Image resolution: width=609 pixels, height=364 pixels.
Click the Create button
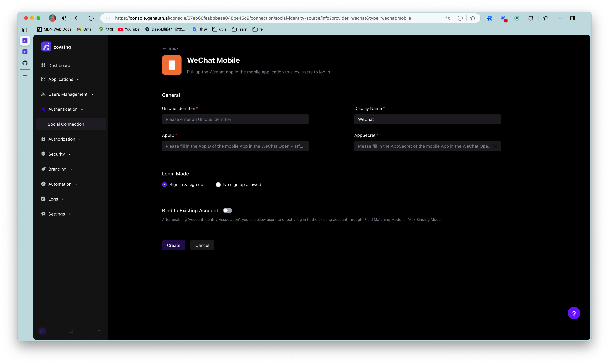tap(173, 245)
